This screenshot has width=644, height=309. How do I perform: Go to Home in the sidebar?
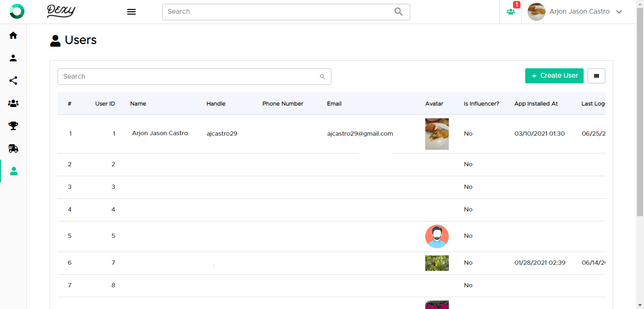[x=13, y=35]
